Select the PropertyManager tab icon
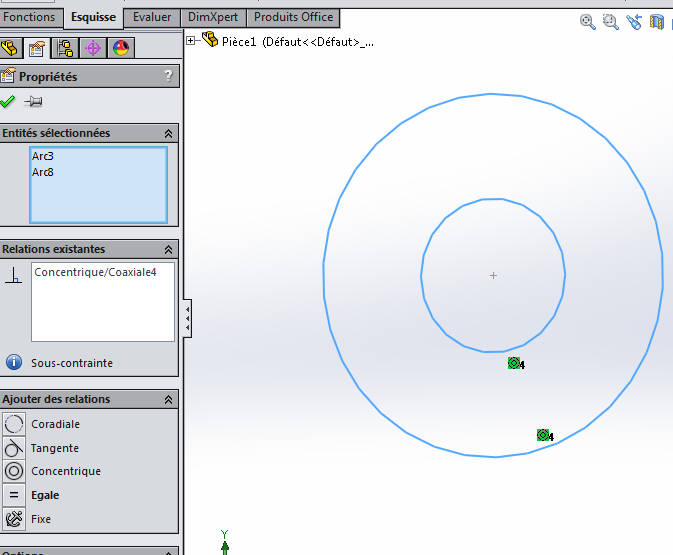This screenshot has width=673, height=555. pyautogui.click(x=37, y=48)
